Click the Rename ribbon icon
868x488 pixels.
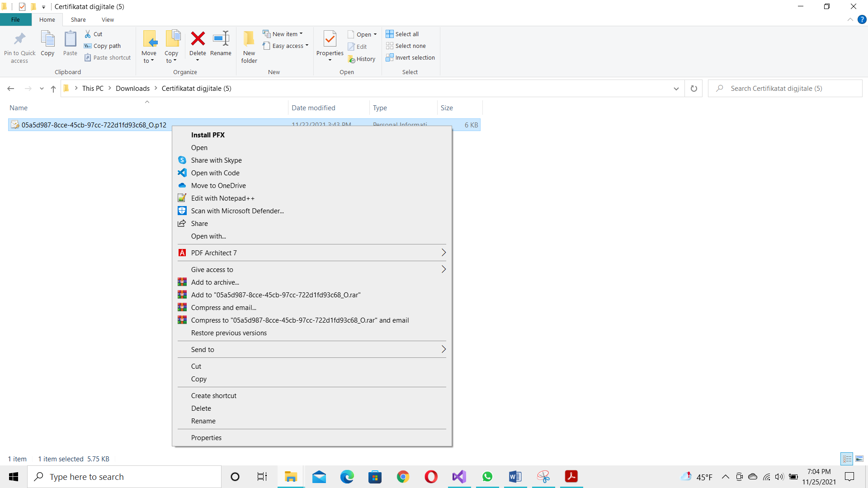[x=221, y=39]
